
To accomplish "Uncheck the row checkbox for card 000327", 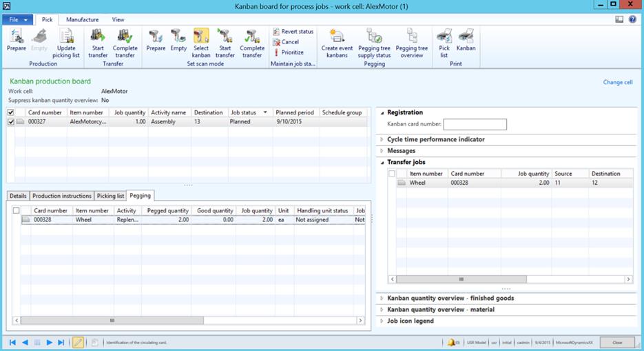I will point(11,121).
